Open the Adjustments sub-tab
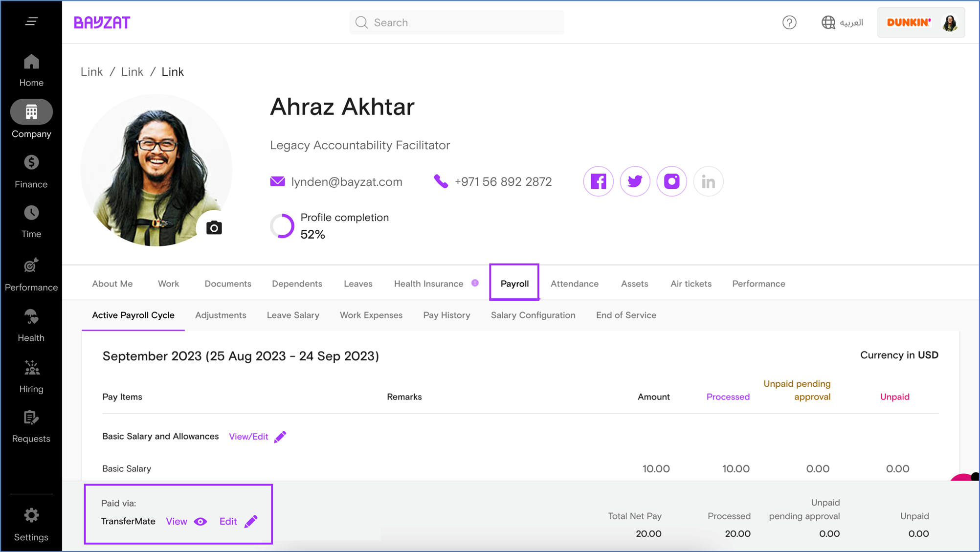Screen dimensions: 980x552 (x=221, y=315)
